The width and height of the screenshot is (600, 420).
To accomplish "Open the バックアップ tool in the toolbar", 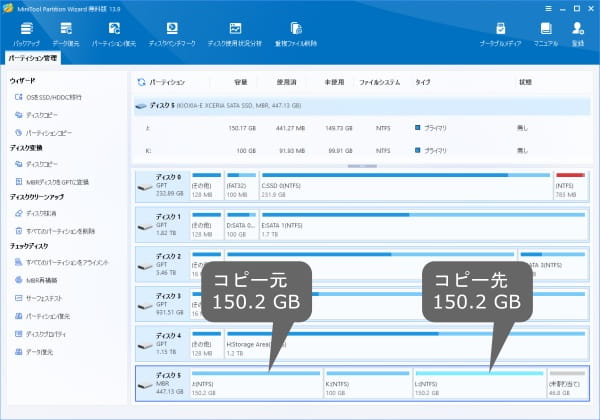I will (x=26, y=34).
